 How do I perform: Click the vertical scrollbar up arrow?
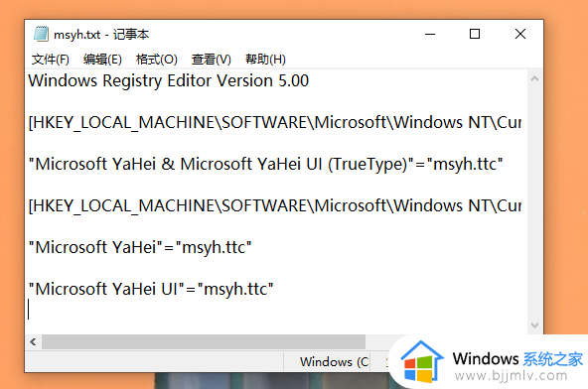click(535, 78)
